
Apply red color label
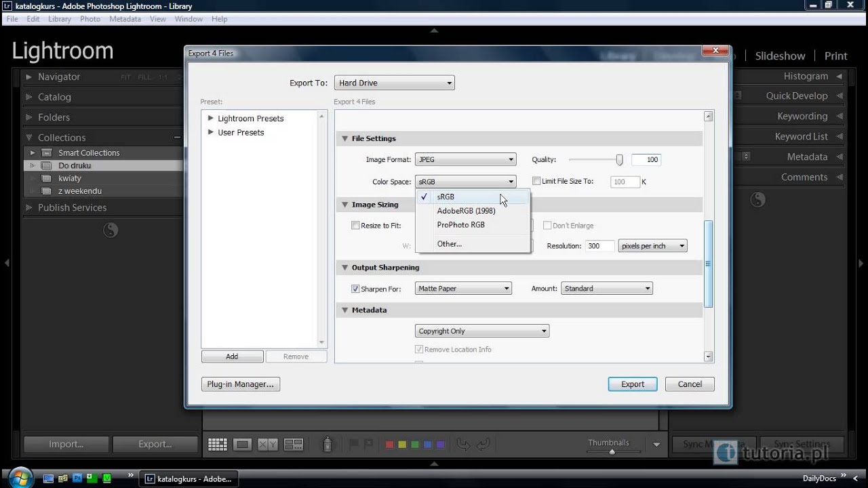coord(389,445)
